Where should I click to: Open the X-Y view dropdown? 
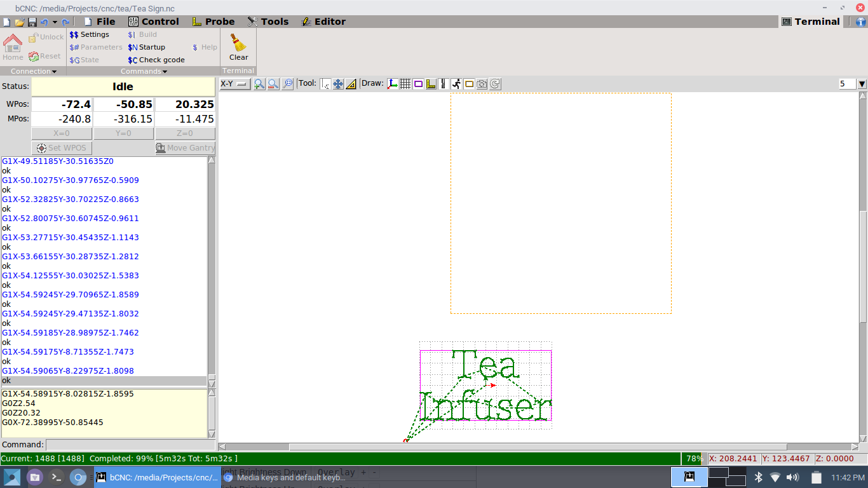click(234, 84)
